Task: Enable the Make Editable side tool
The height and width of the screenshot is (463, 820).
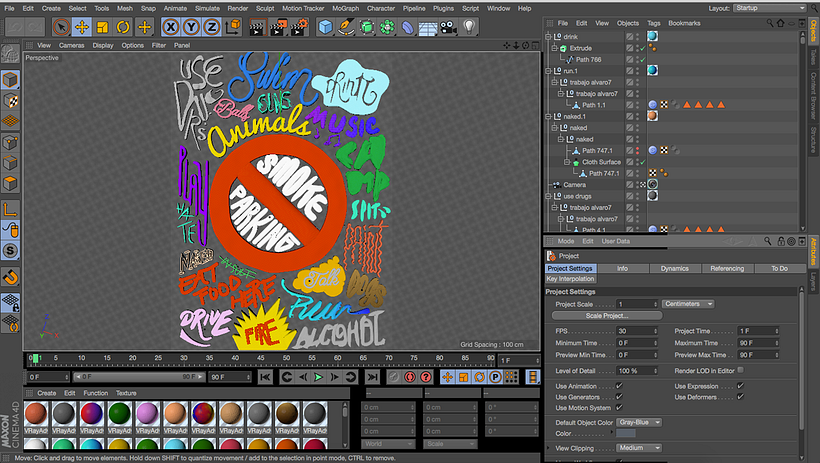Action: tap(10, 53)
